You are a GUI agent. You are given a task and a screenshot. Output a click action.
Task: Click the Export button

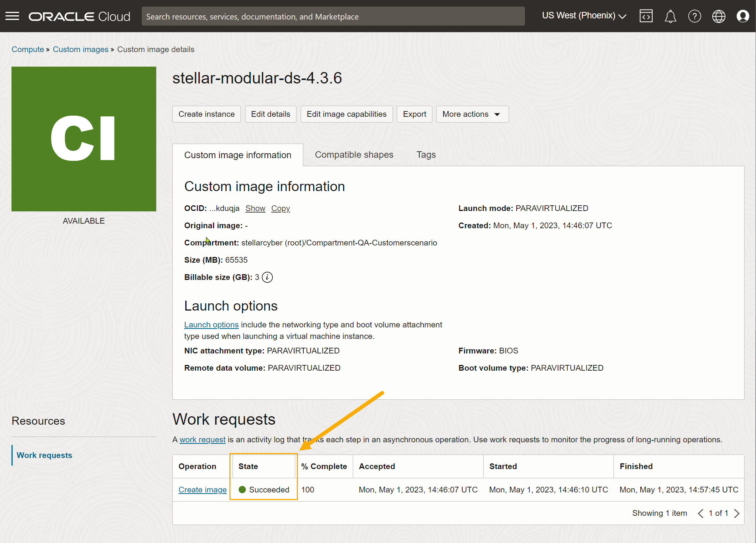414,114
